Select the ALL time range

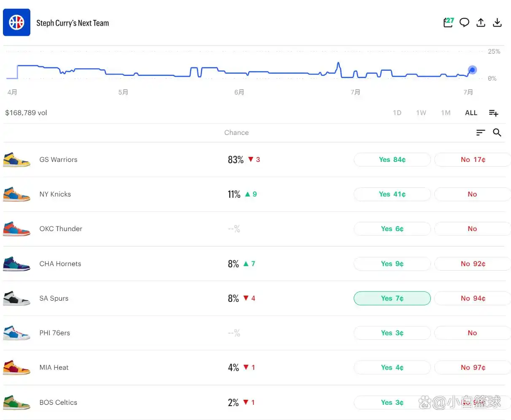471,113
